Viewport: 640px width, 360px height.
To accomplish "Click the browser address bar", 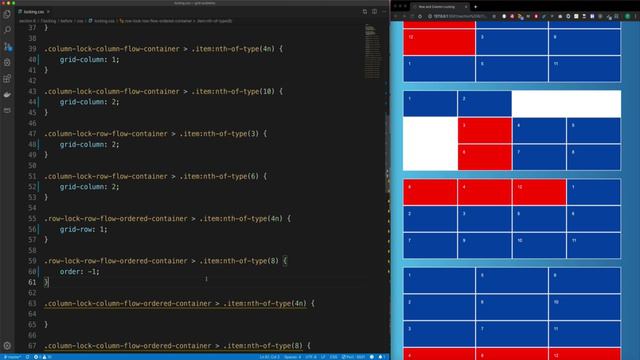I will pos(459,16).
